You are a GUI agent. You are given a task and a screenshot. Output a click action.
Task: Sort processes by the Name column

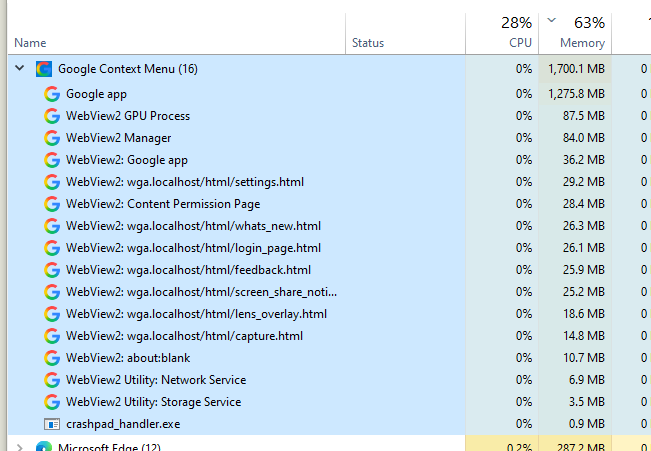tap(30, 43)
